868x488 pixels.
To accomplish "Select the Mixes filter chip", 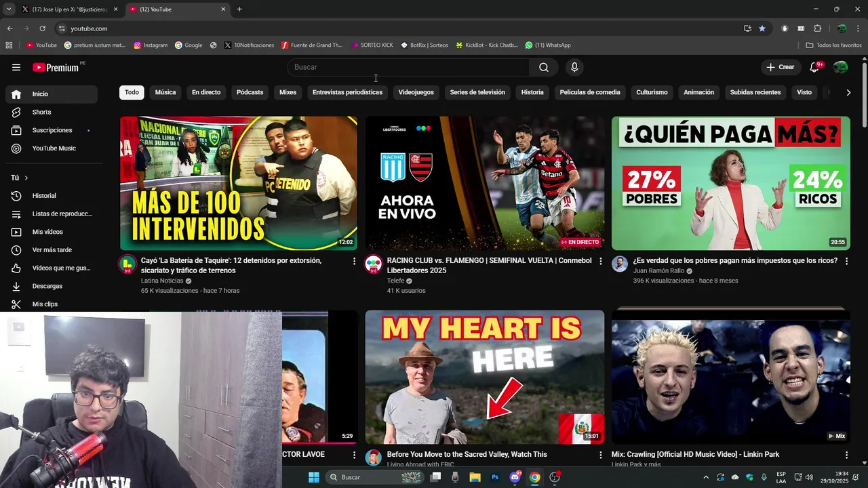I will [288, 92].
